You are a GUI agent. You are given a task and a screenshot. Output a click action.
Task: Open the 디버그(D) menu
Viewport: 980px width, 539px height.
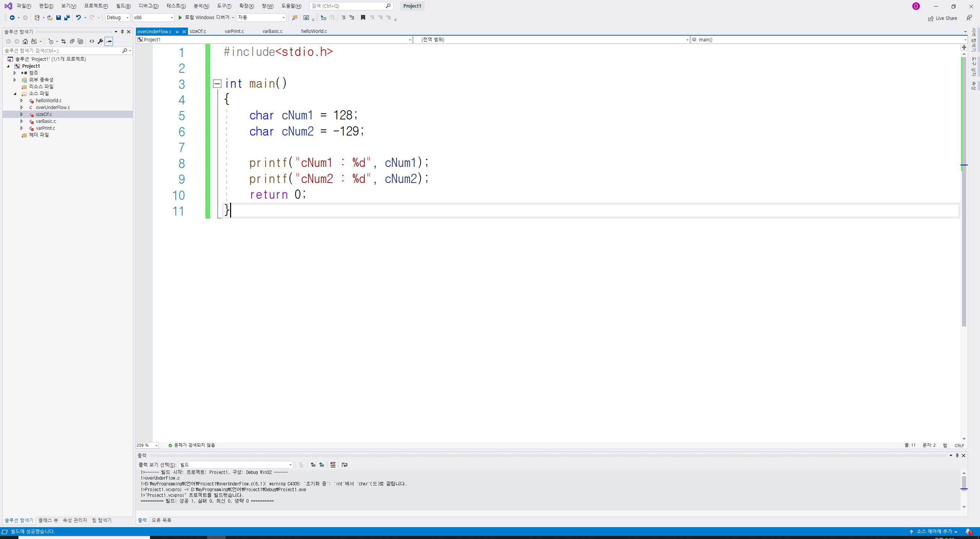pyautogui.click(x=148, y=6)
